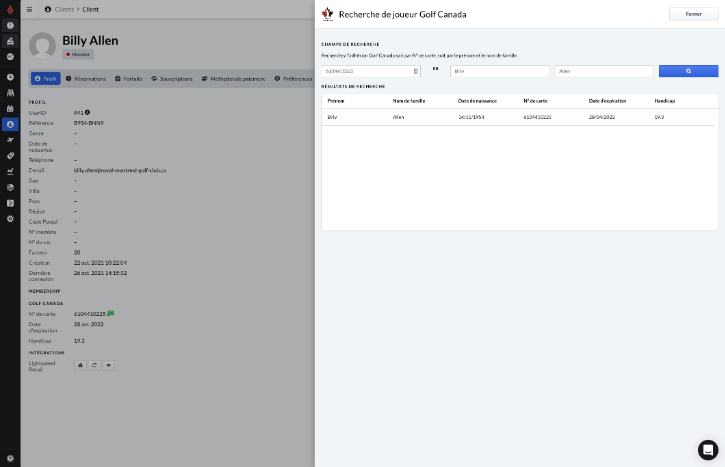Screen dimensions: 725x467
Task: Click the blue search magnifier button
Action: [x=688, y=71]
